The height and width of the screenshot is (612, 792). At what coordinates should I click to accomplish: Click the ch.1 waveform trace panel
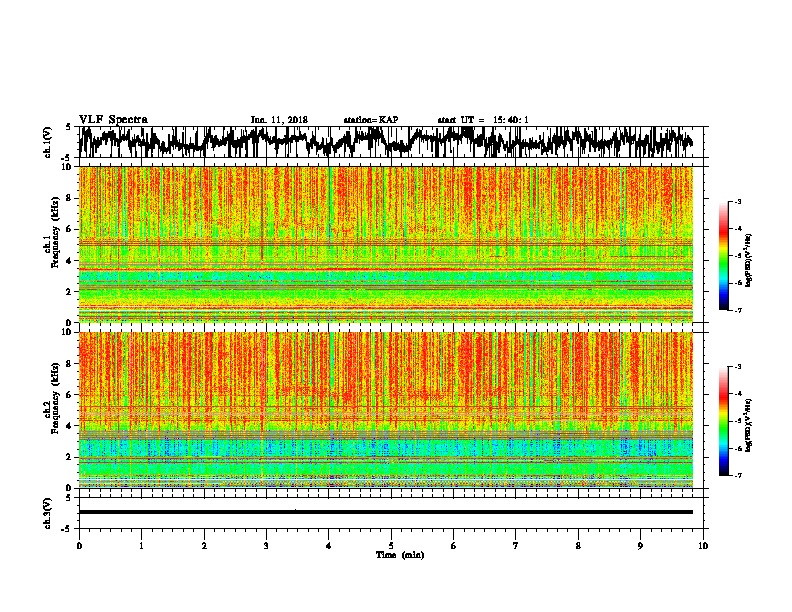coord(390,142)
